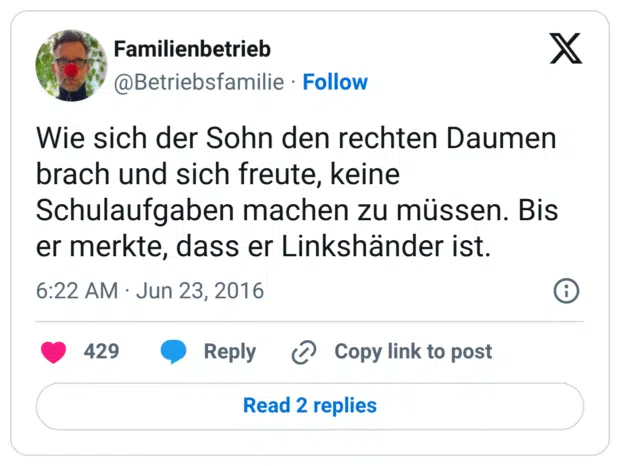Open the info icon beside the timestamp
The width and height of the screenshot is (620, 466).
(x=566, y=291)
